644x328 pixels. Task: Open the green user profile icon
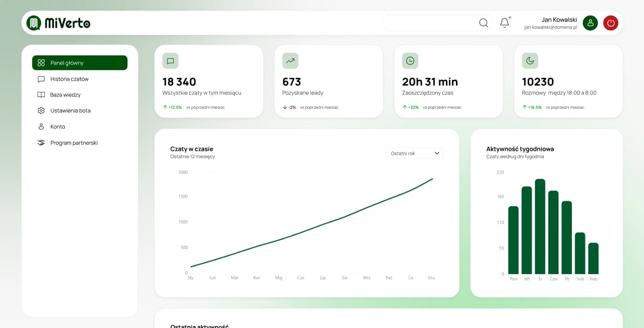[591, 23]
